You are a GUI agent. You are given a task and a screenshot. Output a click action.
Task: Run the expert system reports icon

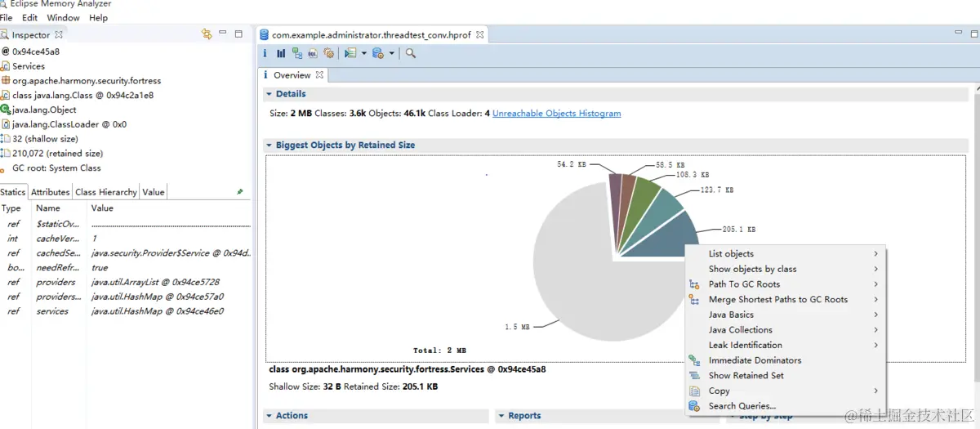[x=350, y=53]
